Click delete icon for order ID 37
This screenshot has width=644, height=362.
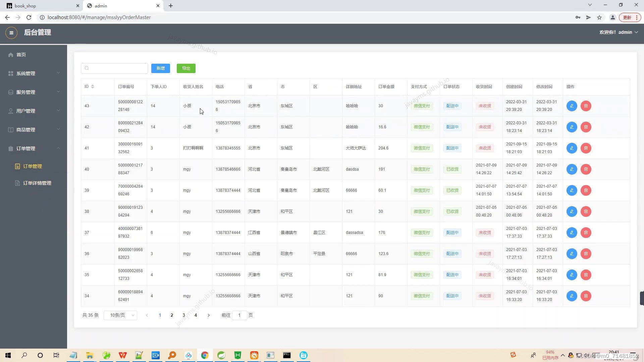(x=586, y=233)
